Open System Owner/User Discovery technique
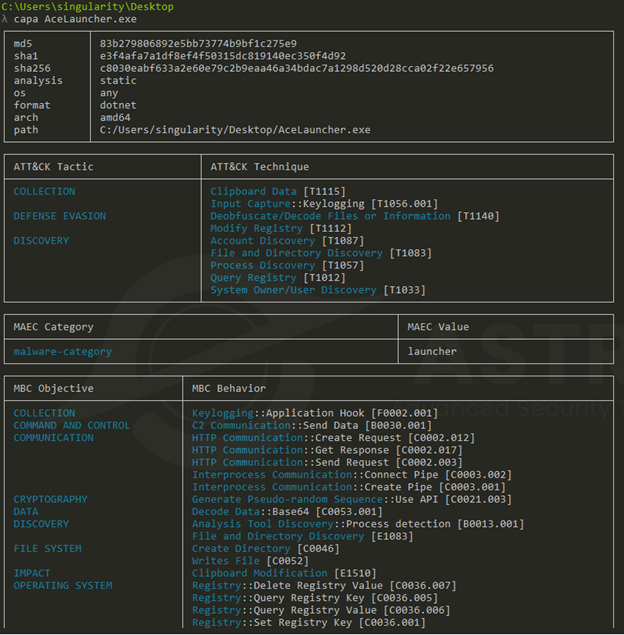The image size is (624, 635). tap(293, 290)
